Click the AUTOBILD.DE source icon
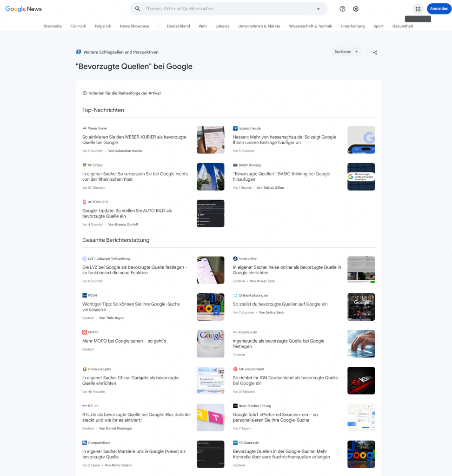This screenshot has width=452, height=476. click(x=85, y=202)
